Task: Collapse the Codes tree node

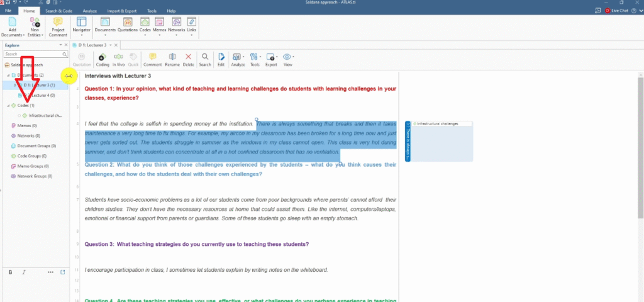Action: [x=8, y=106]
